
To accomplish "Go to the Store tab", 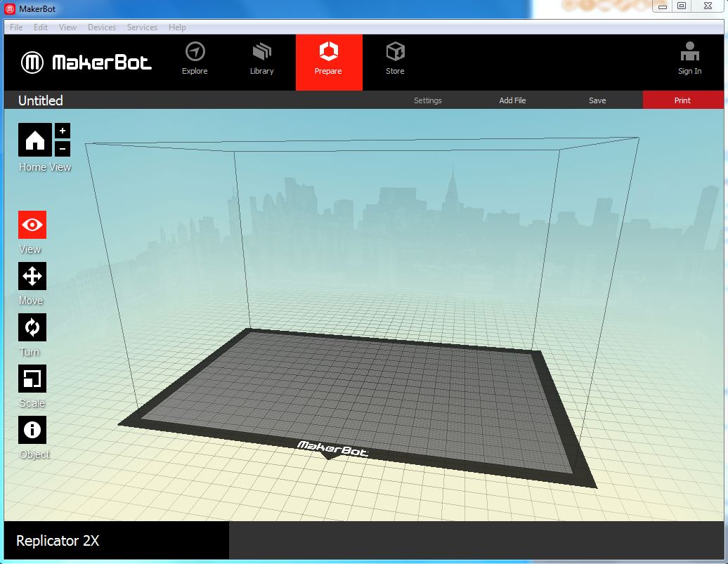I will 395,59.
